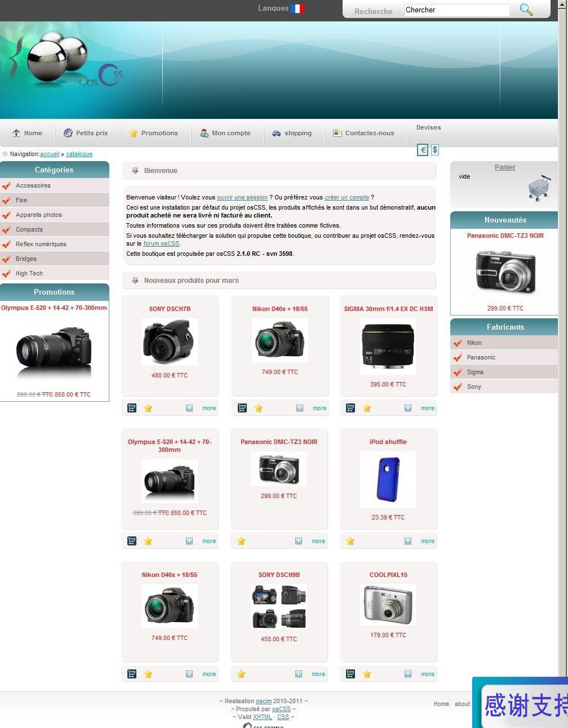Viewport: 568px width, 728px height.
Task: Open the XHTML validation link
Action: [x=263, y=717]
